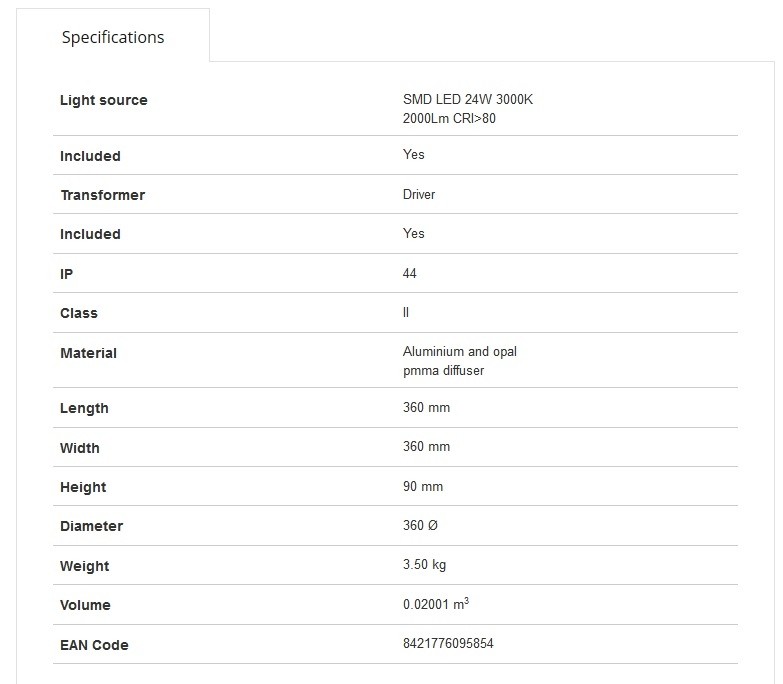The image size is (783, 684).
Task: Click the Material label
Action: tap(88, 353)
